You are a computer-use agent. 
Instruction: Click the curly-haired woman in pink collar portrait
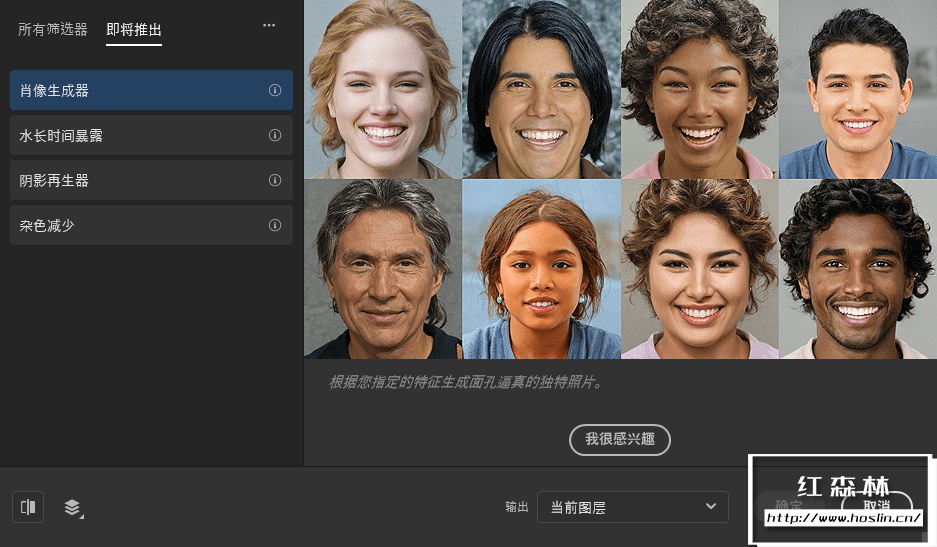(700, 90)
